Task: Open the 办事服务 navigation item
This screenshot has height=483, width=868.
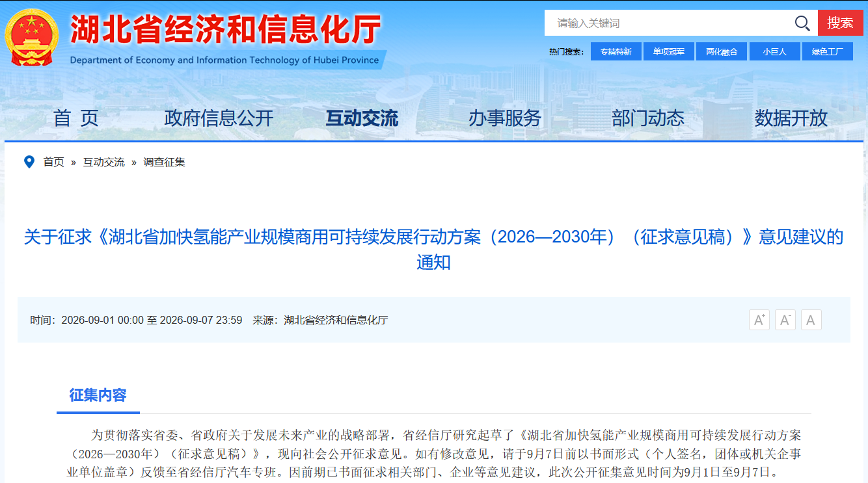Action: [505, 118]
